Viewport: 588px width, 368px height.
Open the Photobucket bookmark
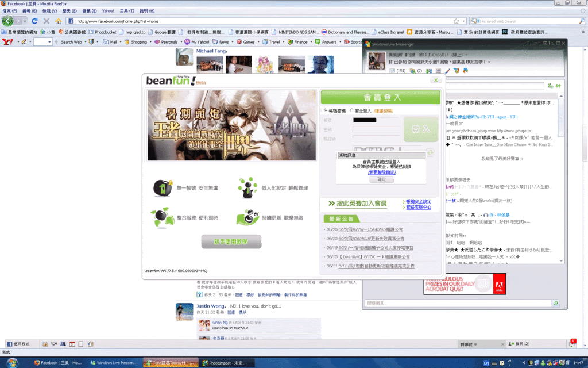(x=102, y=32)
